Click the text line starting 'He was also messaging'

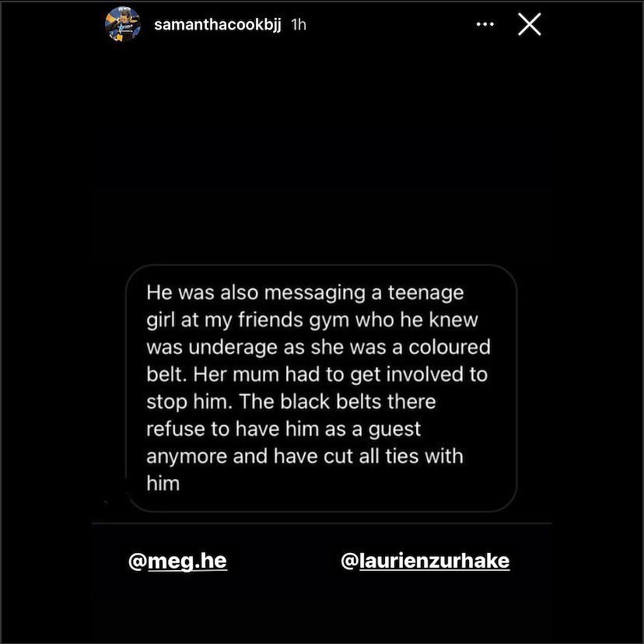(305, 293)
